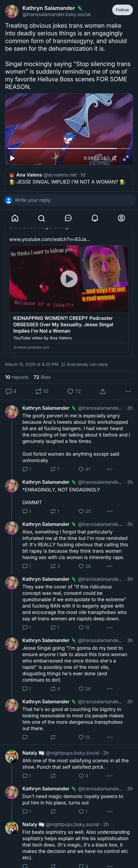Expand the video to fullscreen

126,158
